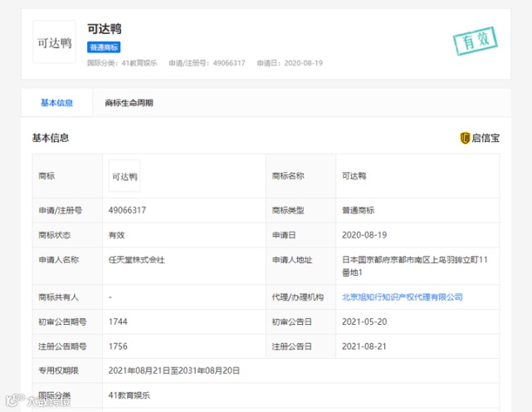
Task: Select header text 国际分类：41教育娱乐
Action: point(122,63)
